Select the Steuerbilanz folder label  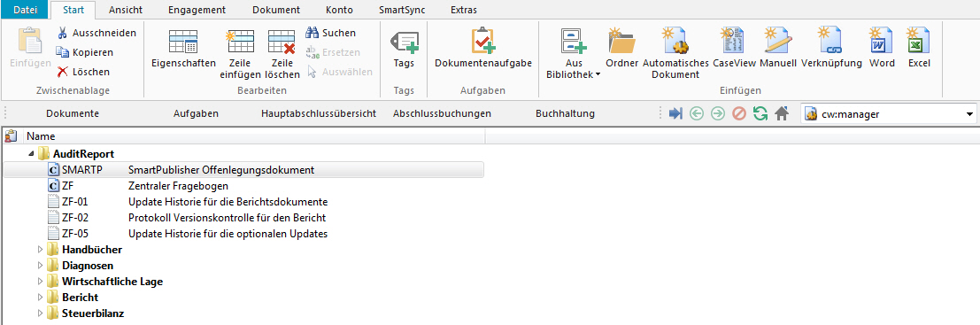tap(92, 313)
